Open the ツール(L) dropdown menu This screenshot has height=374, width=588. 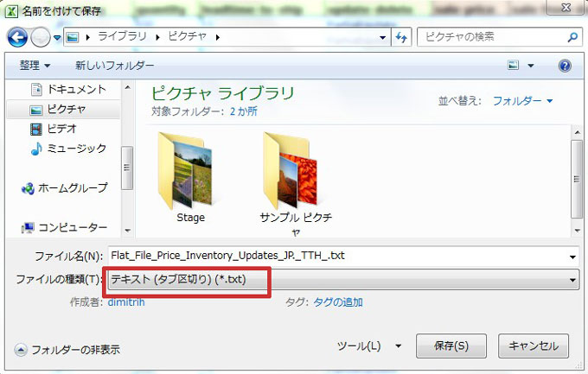(369, 346)
